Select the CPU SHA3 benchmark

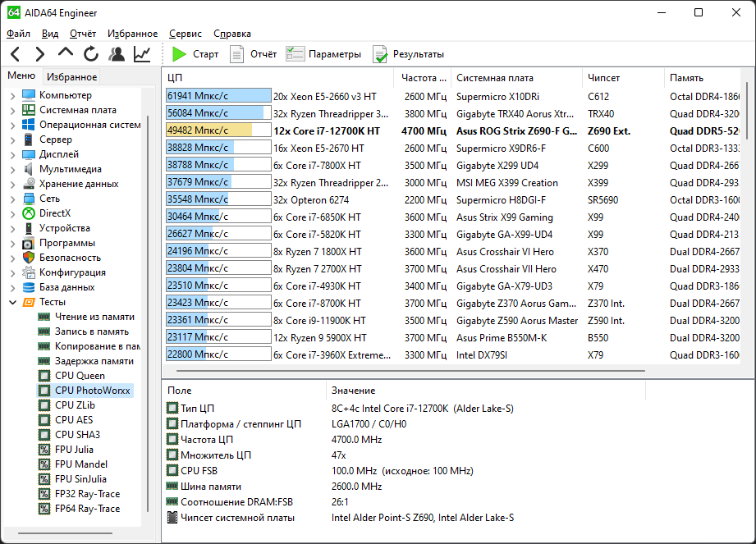point(69,435)
